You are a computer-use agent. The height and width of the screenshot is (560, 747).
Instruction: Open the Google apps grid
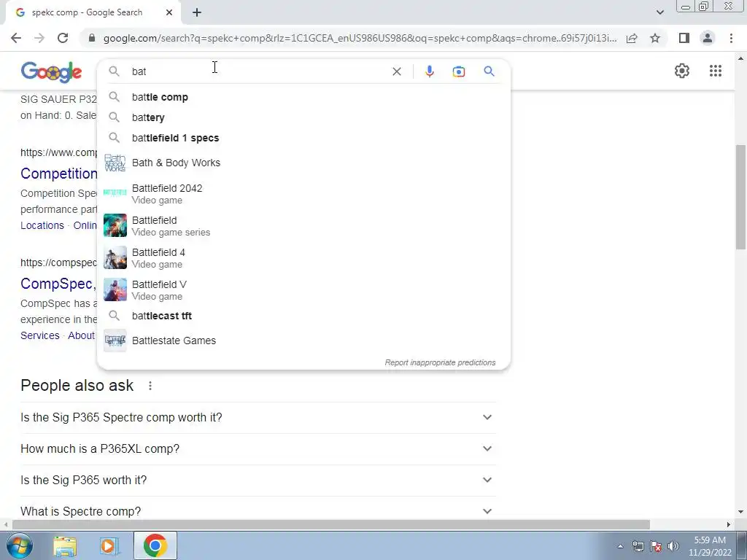(x=715, y=71)
